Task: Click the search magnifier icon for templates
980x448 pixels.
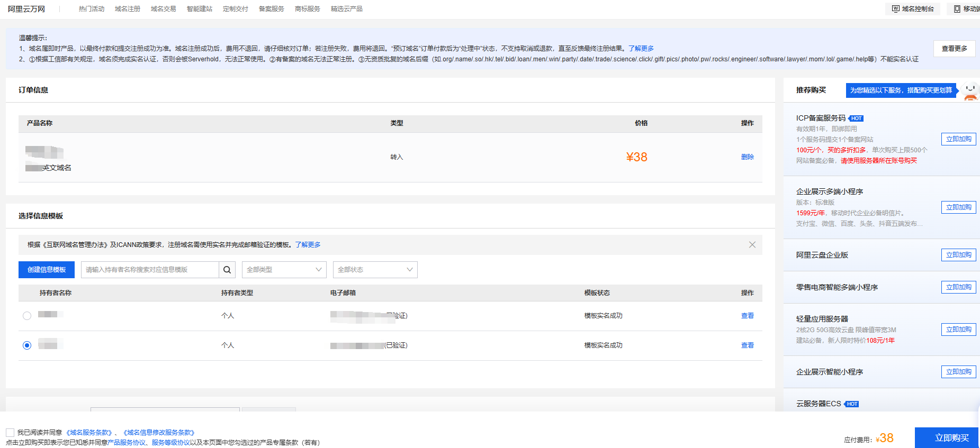Action: [x=227, y=270]
